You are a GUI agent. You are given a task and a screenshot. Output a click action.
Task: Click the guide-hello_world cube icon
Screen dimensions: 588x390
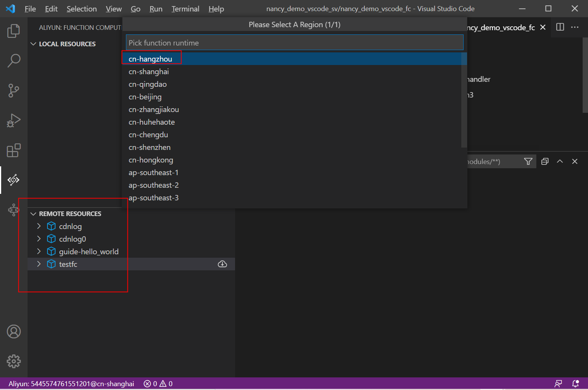pyautogui.click(x=51, y=252)
